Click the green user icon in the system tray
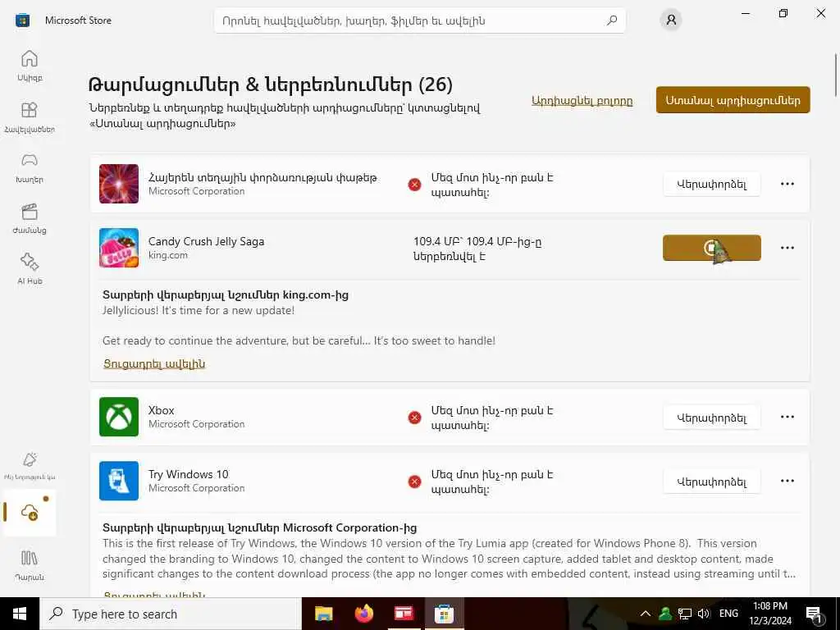840x630 pixels. click(665, 614)
